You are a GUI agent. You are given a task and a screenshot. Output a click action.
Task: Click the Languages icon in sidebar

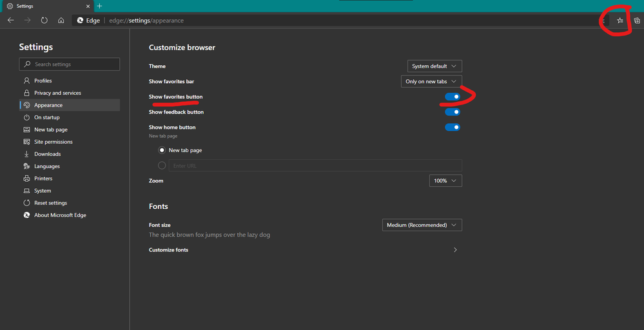coord(26,166)
